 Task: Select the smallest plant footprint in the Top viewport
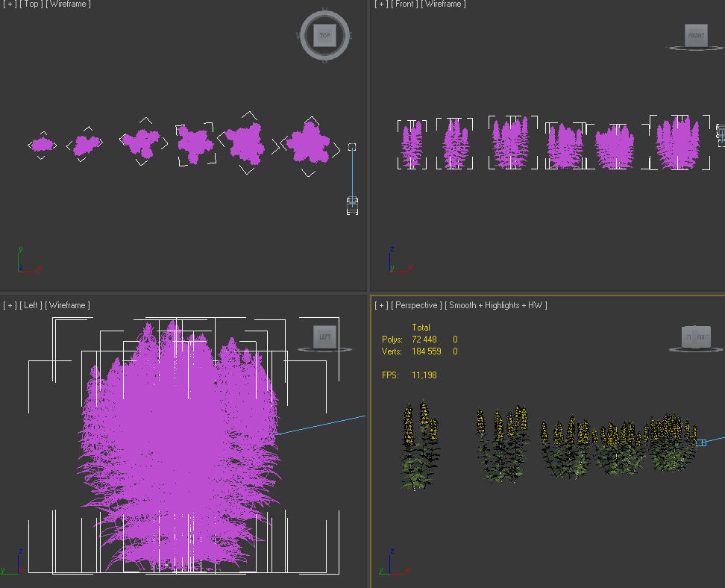coord(42,145)
